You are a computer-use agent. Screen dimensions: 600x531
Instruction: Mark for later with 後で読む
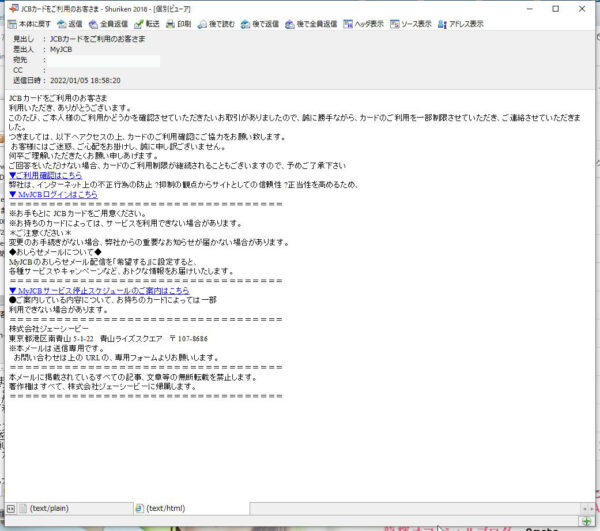click(x=216, y=24)
